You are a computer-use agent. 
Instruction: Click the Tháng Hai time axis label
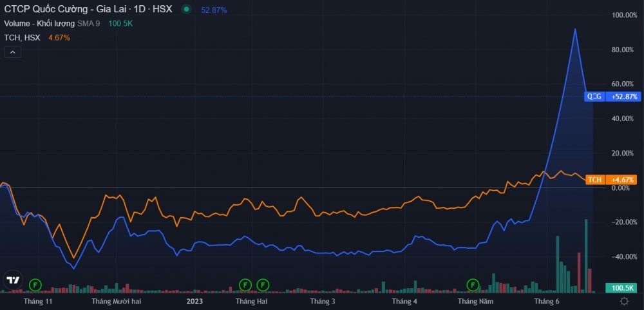[x=251, y=302]
